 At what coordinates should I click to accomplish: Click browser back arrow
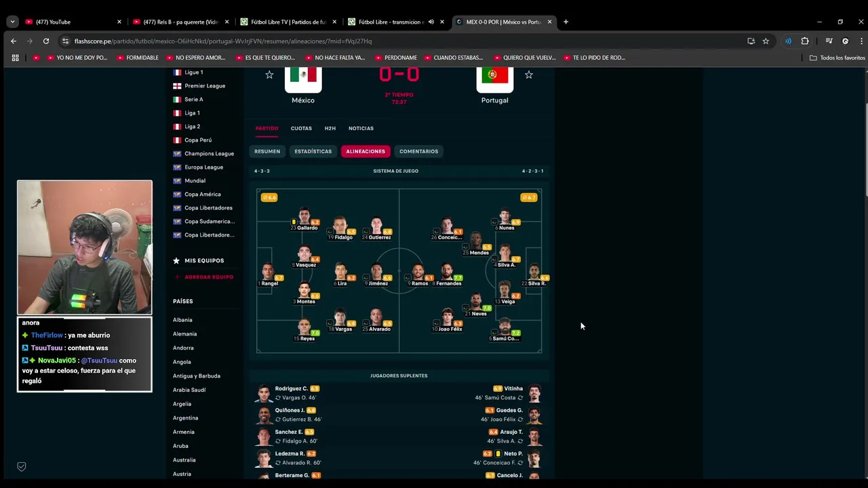click(14, 41)
